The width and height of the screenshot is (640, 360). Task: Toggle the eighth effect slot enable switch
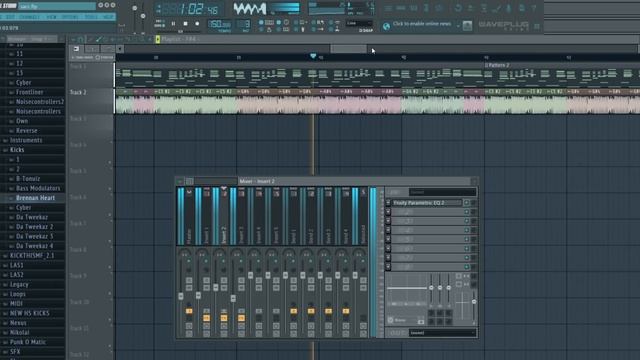pyautogui.click(x=467, y=267)
